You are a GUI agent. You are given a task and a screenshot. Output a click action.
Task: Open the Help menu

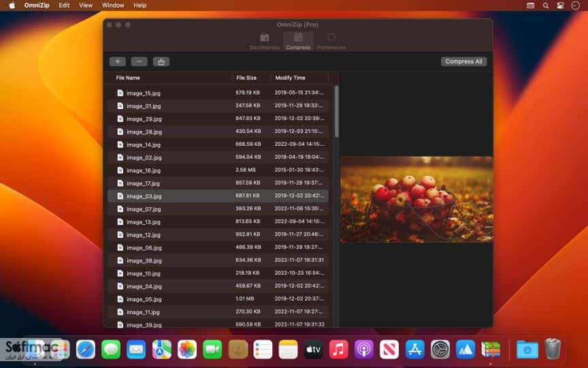click(140, 5)
